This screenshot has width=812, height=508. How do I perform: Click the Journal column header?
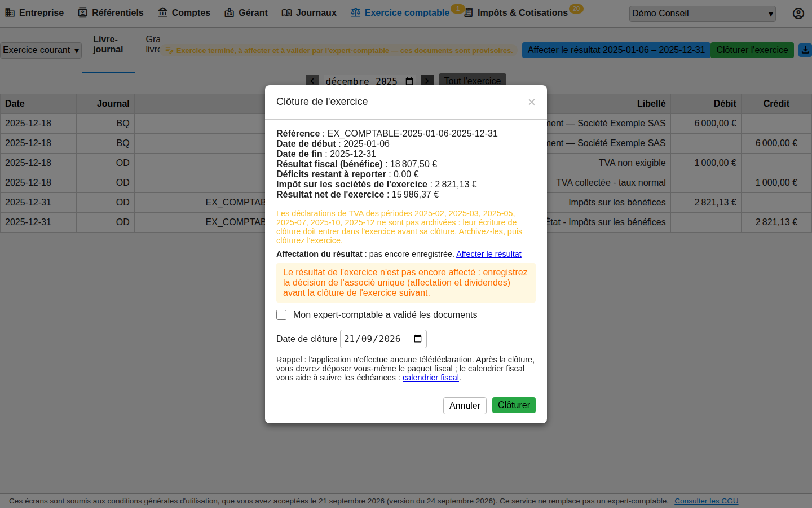pyautogui.click(x=105, y=104)
